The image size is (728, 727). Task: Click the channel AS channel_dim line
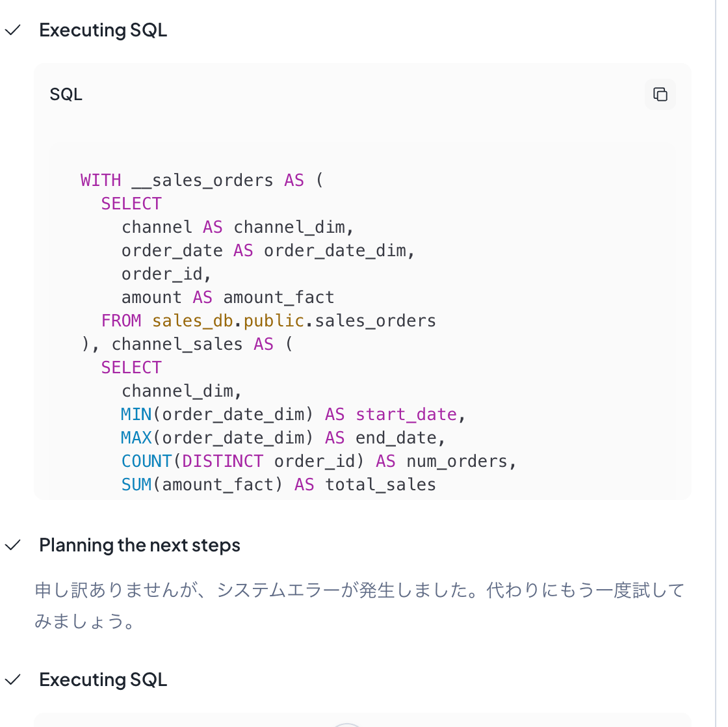[x=237, y=227]
